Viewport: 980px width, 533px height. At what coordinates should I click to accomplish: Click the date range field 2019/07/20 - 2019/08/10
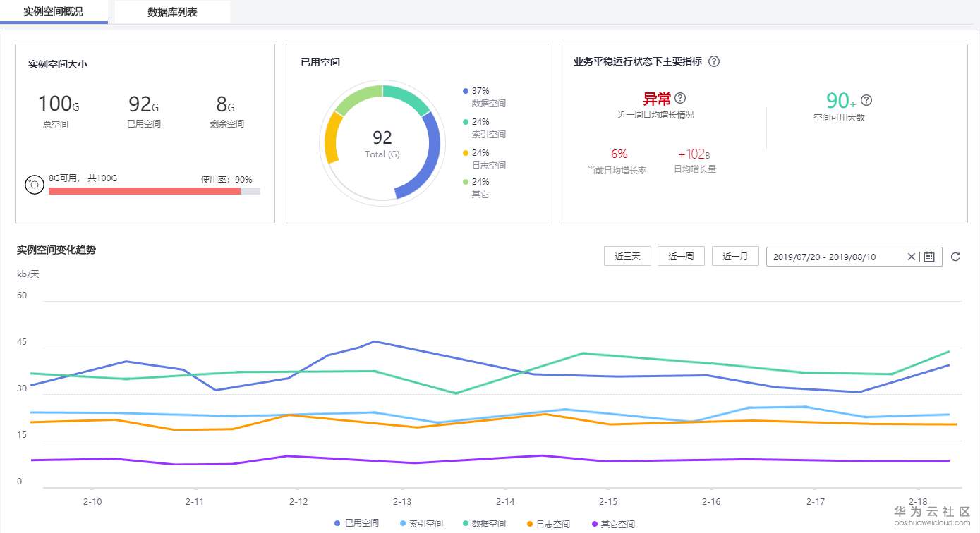click(854, 257)
